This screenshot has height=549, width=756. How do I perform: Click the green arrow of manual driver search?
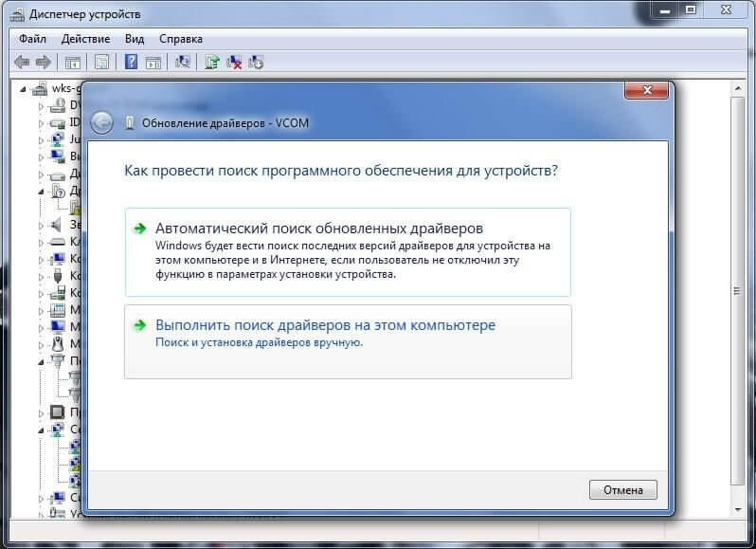140,325
